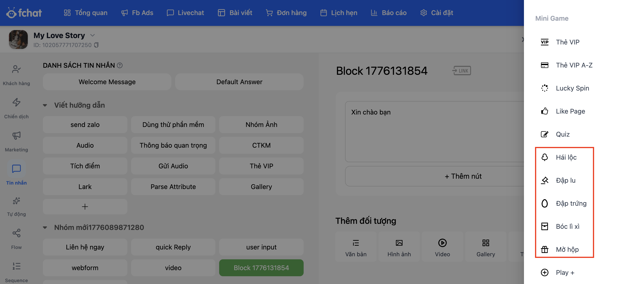
Task: Select the Like Page thumbs-up option
Action: [570, 111]
